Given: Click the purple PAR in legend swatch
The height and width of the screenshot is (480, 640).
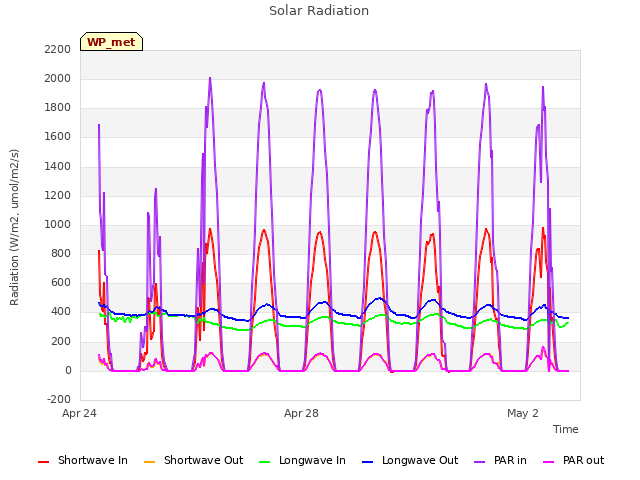Looking at the screenshot, I should [480, 462].
